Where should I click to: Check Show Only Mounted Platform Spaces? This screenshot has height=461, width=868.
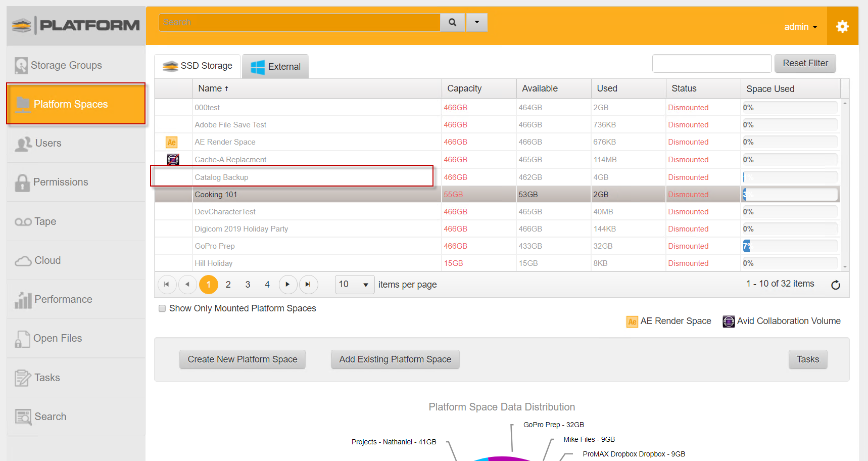[162, 308]
